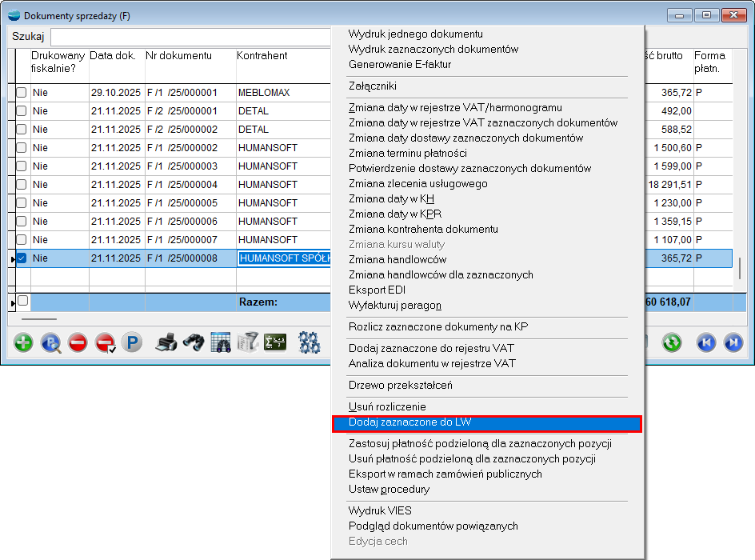This screenshot has height=560, width=755.
Task: Click the green plus add document icon
Action: [x=24, y=342]
